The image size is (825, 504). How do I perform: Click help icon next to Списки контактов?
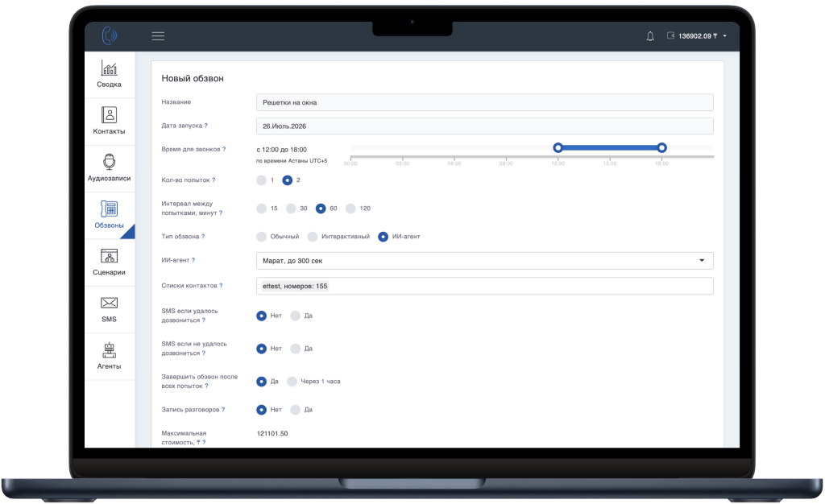(x=221, y=285)
